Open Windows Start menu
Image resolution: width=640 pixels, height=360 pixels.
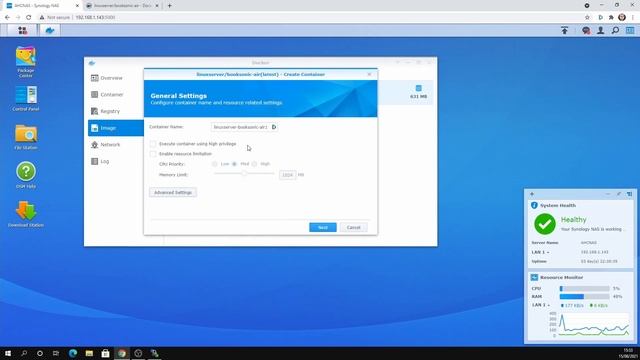point(8,353)
